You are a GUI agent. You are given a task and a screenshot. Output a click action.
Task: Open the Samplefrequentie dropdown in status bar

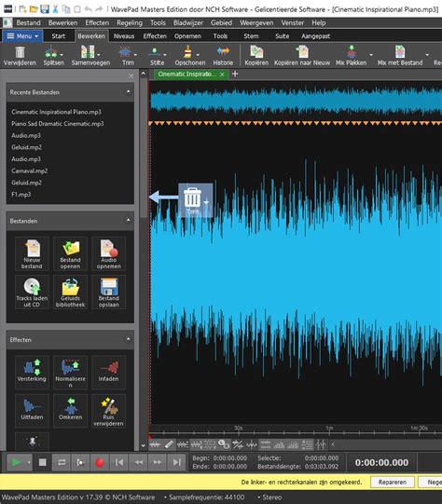(204, 497)
